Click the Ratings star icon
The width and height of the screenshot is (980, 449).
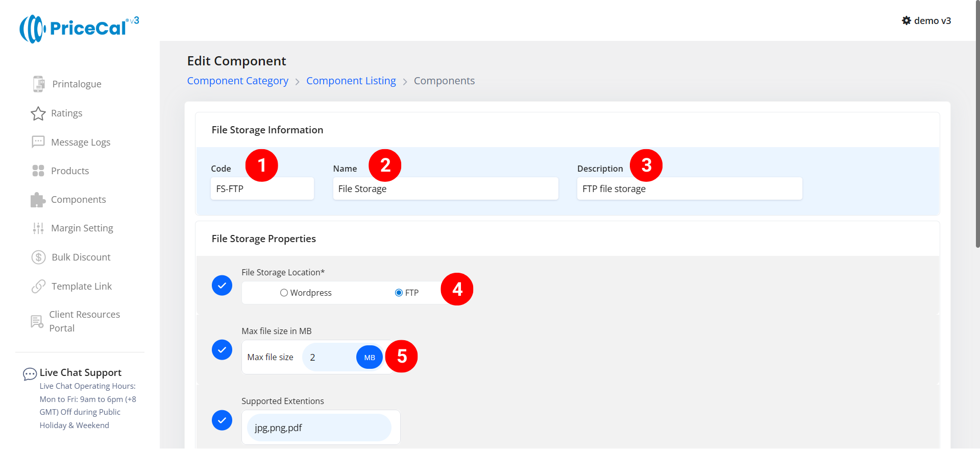coord(38,113)
